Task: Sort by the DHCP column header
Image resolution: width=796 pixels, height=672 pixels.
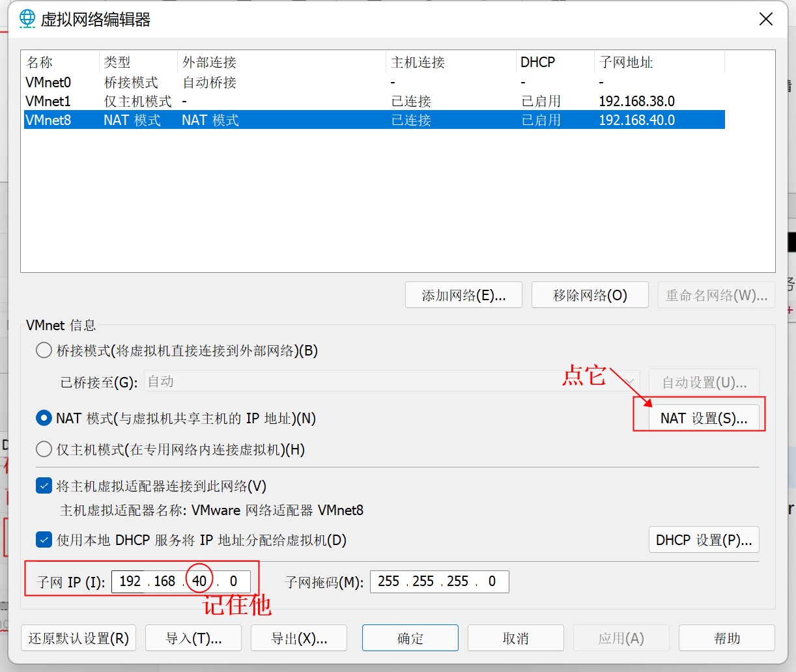Action: [x=555, y=63]
